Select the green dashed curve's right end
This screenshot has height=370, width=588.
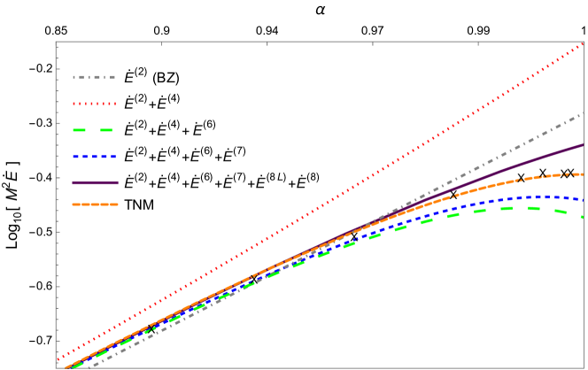(x=582, y=217)
